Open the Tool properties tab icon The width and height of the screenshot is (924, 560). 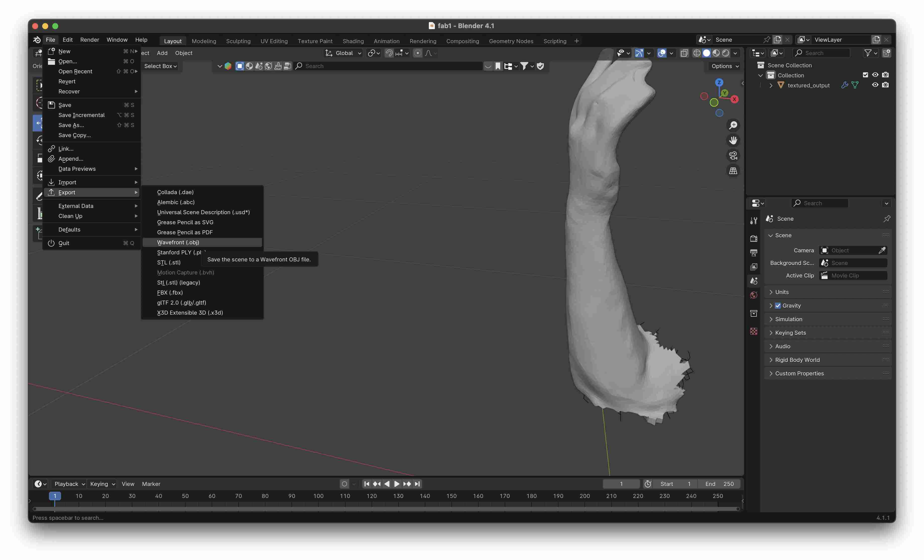(754, 220)
